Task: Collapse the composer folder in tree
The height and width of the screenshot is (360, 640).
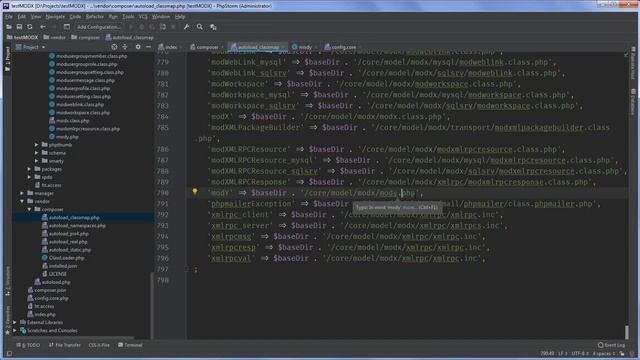Action: pyautogui.click(x=29, y=209)
